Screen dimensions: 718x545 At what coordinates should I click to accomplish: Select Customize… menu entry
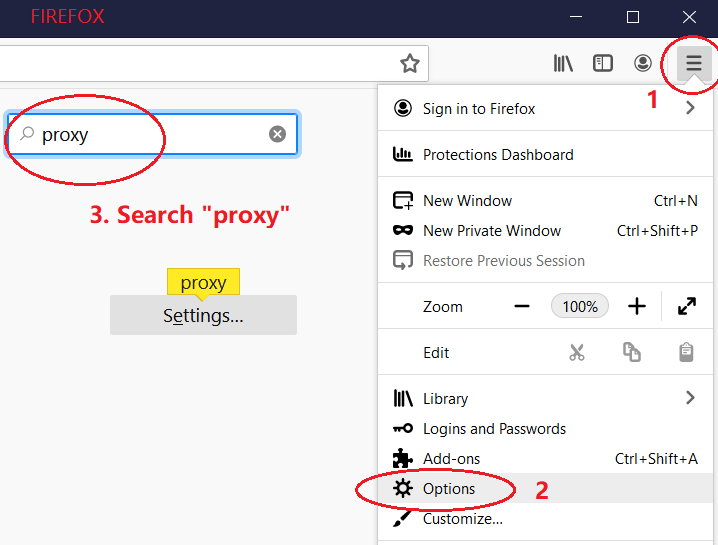[545, 519]
